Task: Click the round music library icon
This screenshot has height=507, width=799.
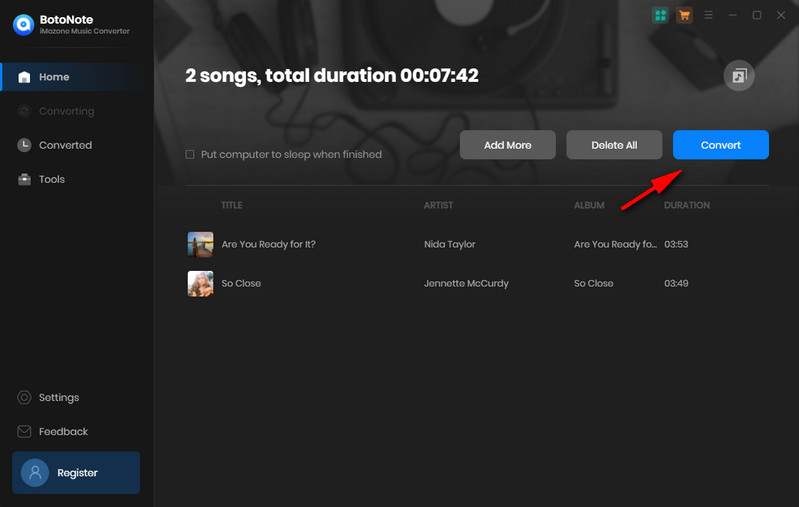Action: [739, 76]
